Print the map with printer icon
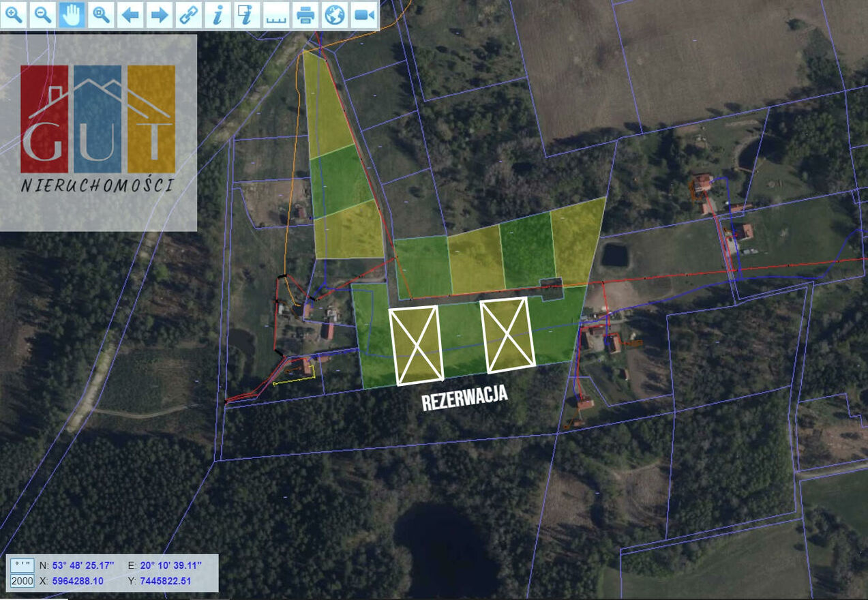This screenshot has height=600, width=868. [x=305, y=14]
